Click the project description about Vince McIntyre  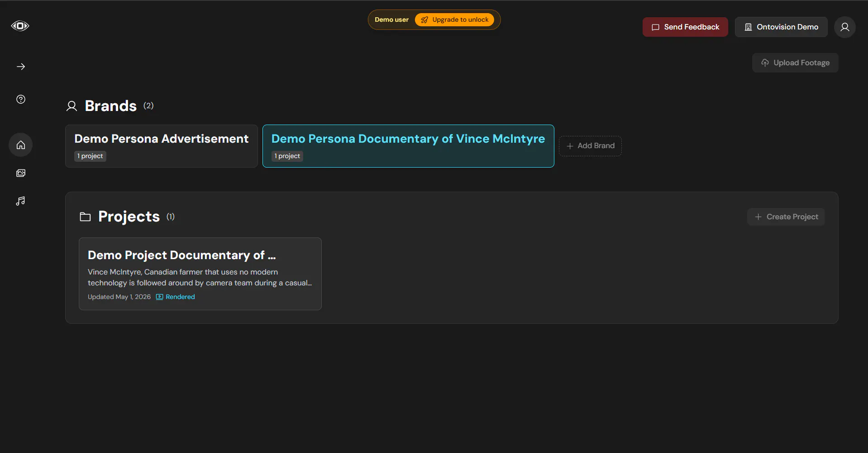click(200, 277)
